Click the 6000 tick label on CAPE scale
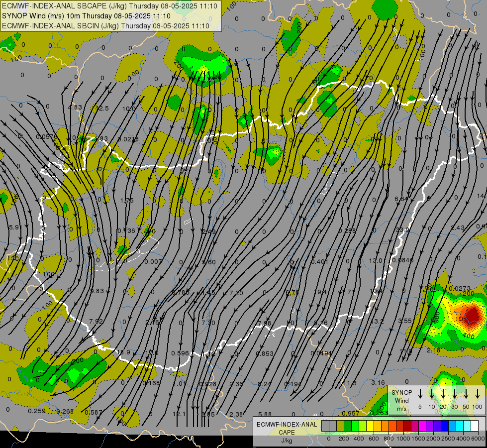Image resolution: width=487 pixels, height=448 pixels. 479,439
